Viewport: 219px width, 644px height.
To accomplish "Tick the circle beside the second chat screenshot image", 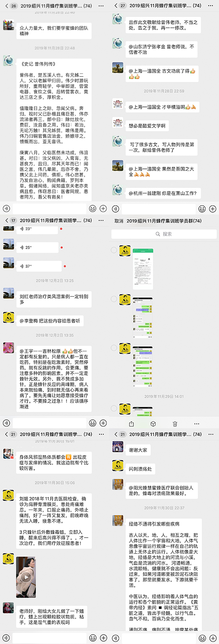I will coord(114,299).
